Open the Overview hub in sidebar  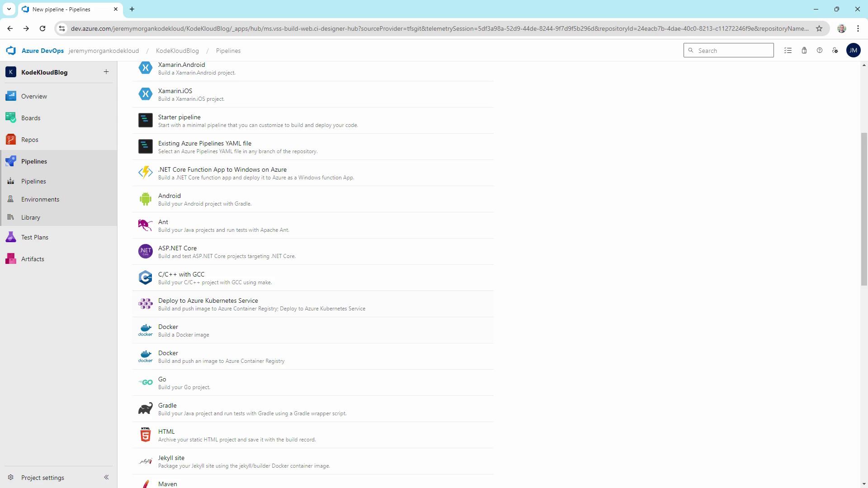pyautogui.click(x=59, y=96)
